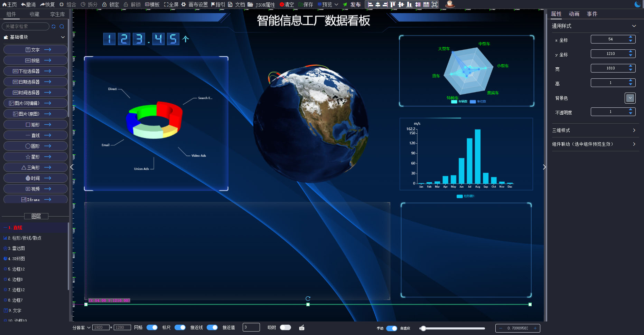Viewport: 644px width, 335px height.
Task: Distribute components horizontally evenly
Action: pyautogui.click(x=418, y=4)
